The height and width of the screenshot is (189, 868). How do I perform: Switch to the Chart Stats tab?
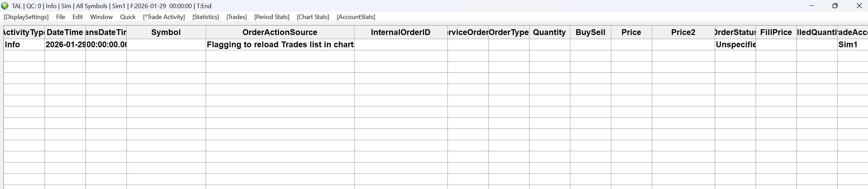pyautogui.click(x=313, y=17)
